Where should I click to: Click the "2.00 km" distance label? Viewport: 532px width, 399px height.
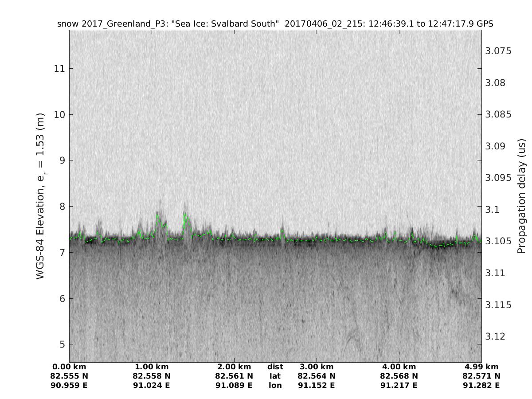click(x=234, y=367)
